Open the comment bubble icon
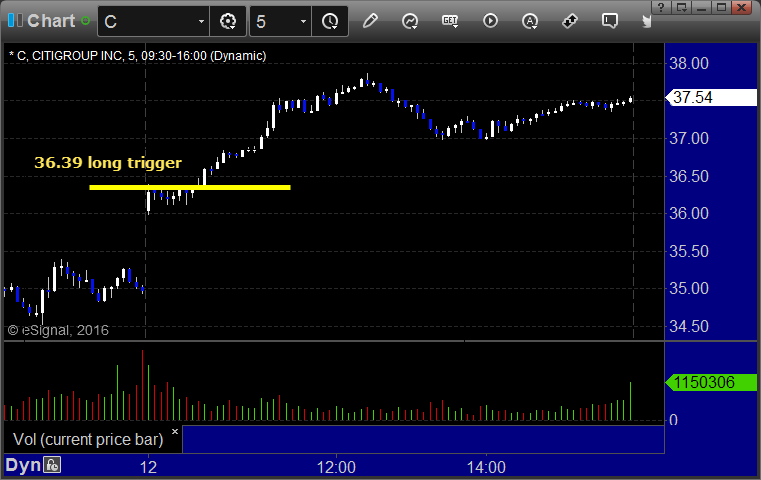Screen dimensions: 761x480 610,21
